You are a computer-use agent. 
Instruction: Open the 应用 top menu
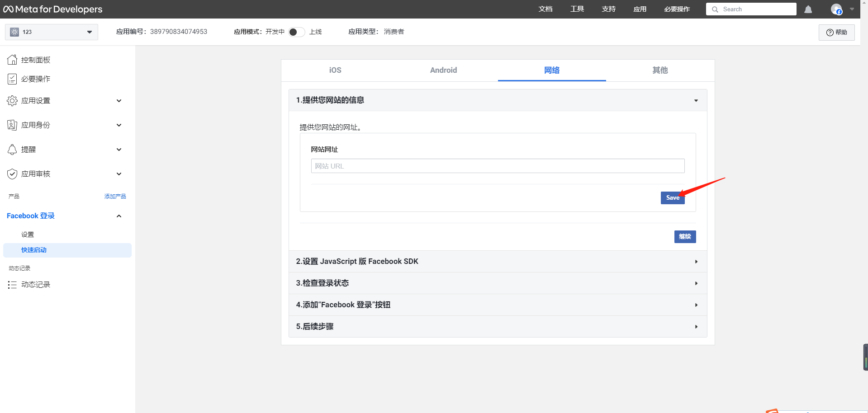coord(640,9)
